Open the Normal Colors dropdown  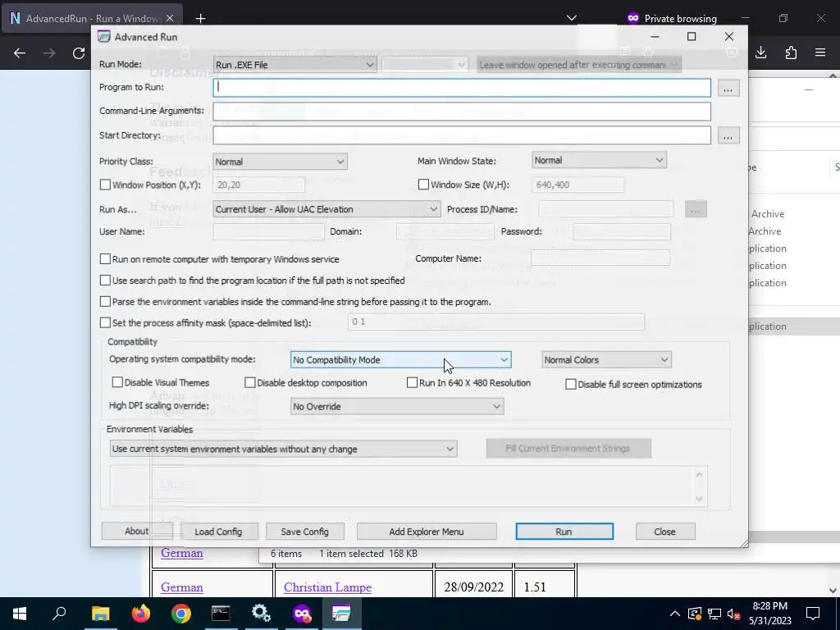point(606,360)
